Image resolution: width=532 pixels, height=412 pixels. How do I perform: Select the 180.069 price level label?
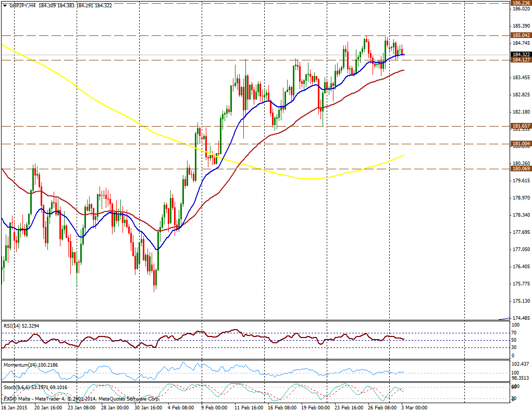[x=521, y=169]
